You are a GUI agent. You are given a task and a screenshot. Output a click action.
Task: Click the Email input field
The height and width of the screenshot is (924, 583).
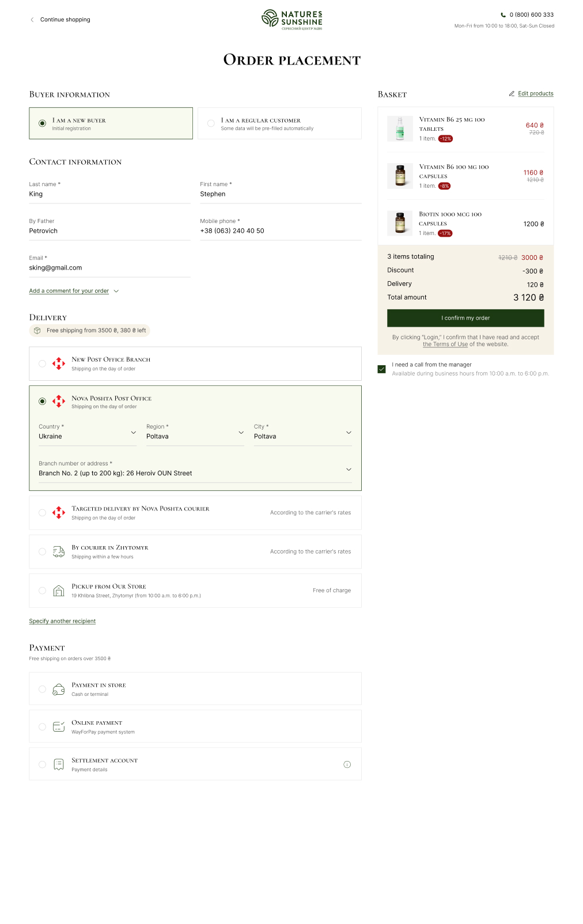[x=109, y=268]
